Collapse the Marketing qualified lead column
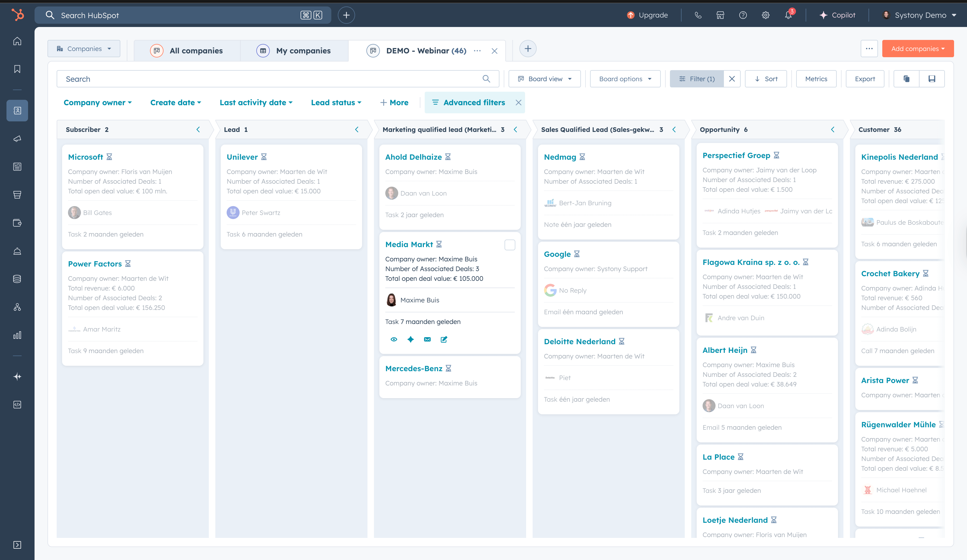The height and width of the screenshot is (560, 967). 515,130
